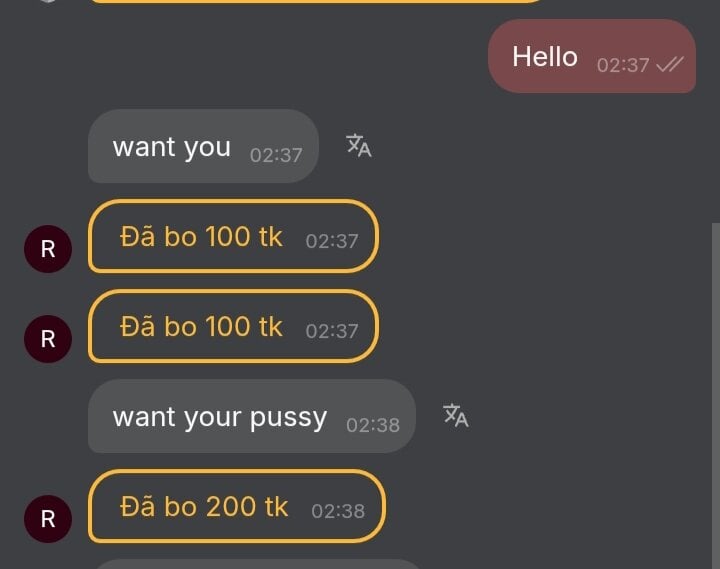Click the partially visible yellow tip bubble at top

(x=317, y=1)
